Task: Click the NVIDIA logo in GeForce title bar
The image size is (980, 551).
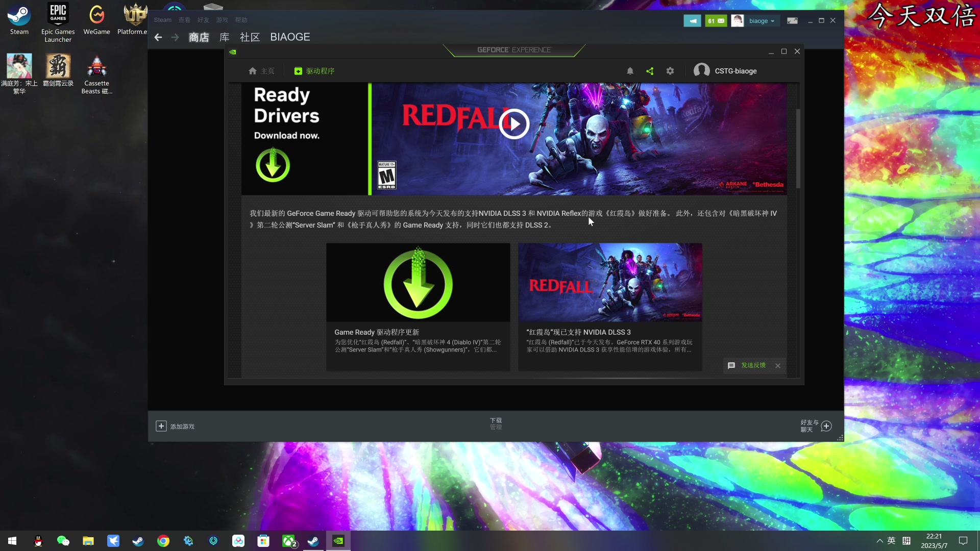Action: pyautogui.click(x=233, y=52)
